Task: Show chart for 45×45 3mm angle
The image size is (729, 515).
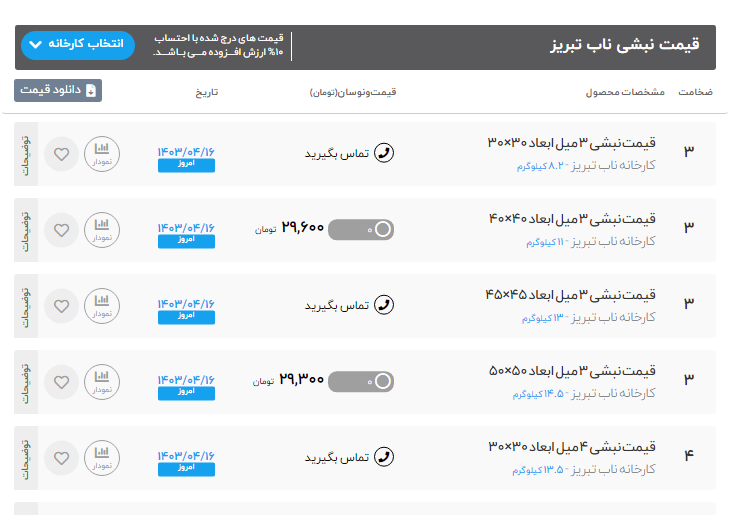Action: tap(101, 306)
